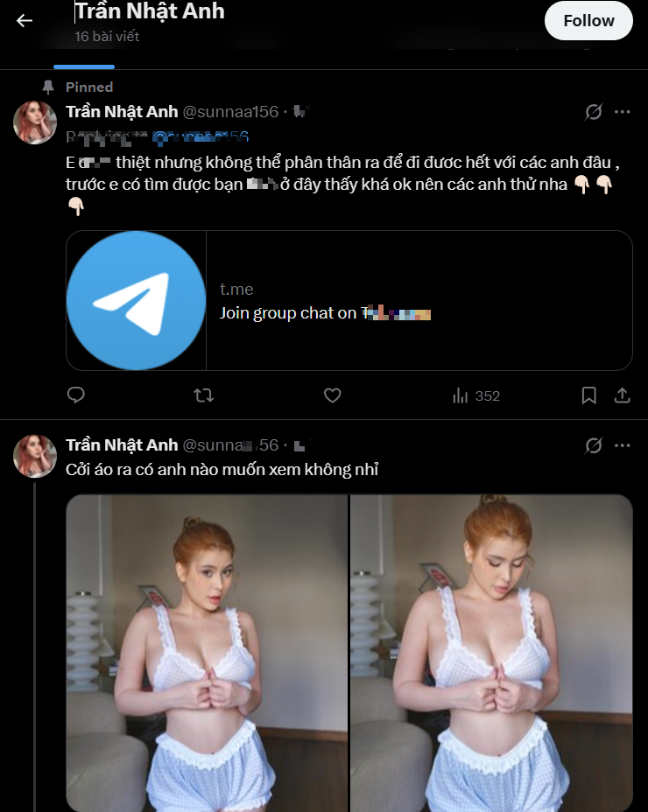Open Grok icon on second post
The width and height of the screenshot is (648, 812).
(x=593, y=445)
